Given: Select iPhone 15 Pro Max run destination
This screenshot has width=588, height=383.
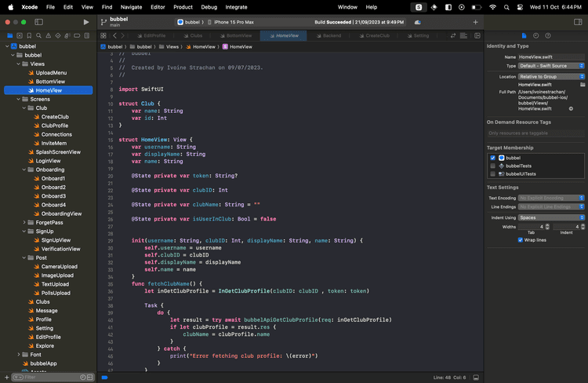Looking at the screenshot, I should [230, 22].
